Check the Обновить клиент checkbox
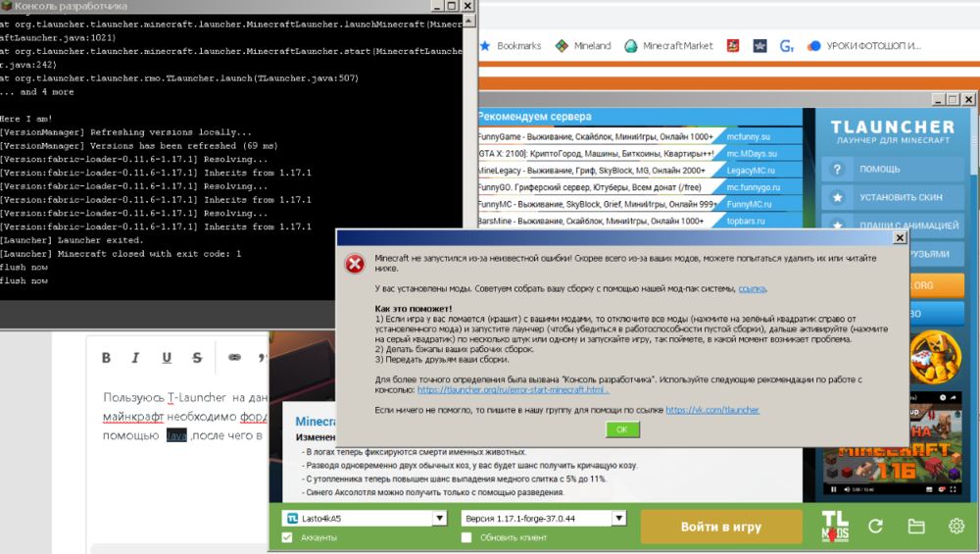This screenshot has height=554, width=980. tap(466, 537)
